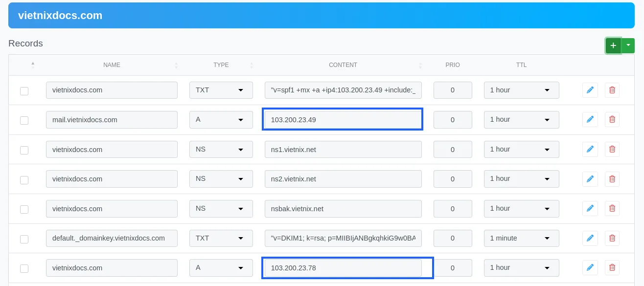
Task: Click the ns2.vietnix.net content field
Action: (343, 179)
